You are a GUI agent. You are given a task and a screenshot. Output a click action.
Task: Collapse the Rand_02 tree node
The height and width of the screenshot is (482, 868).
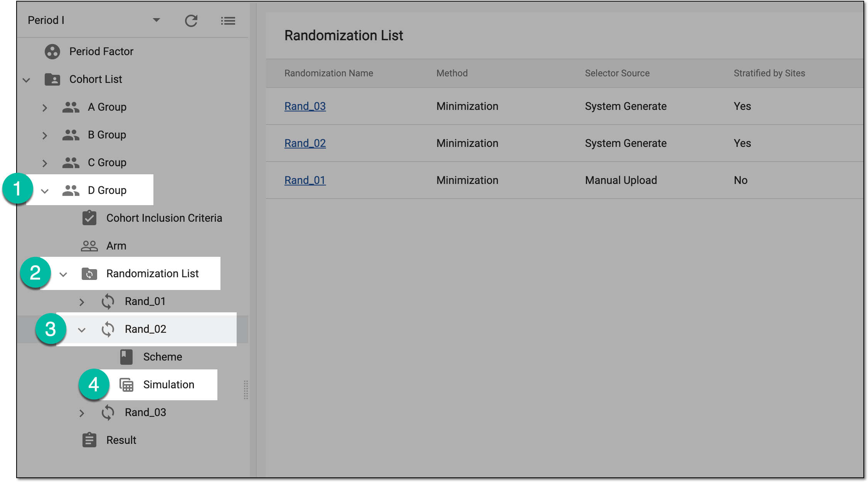[x=82, y=330]
